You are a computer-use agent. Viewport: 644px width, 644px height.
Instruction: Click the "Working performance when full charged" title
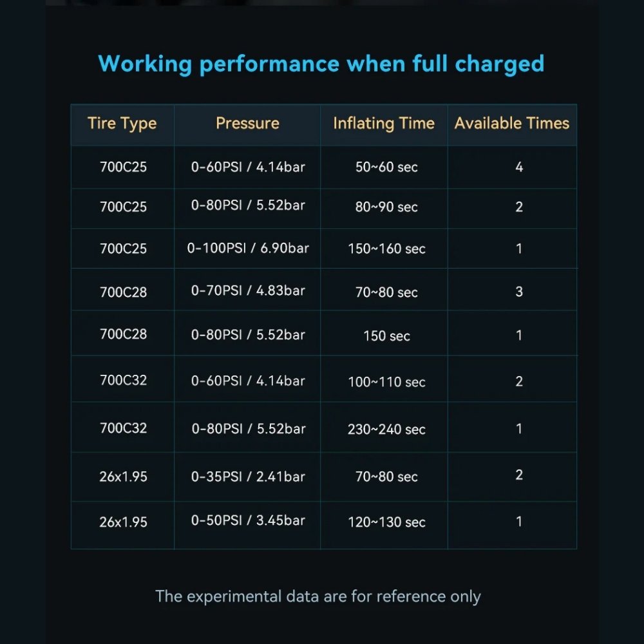[321, 64]
